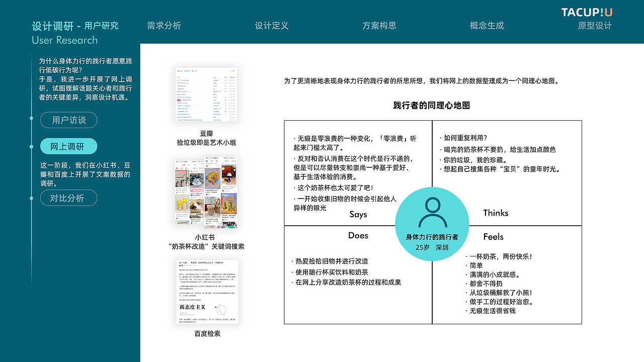Click the line 满满的小成就感。
The width and height of the screenshot is (644, 362).
[x=493, y=275]
